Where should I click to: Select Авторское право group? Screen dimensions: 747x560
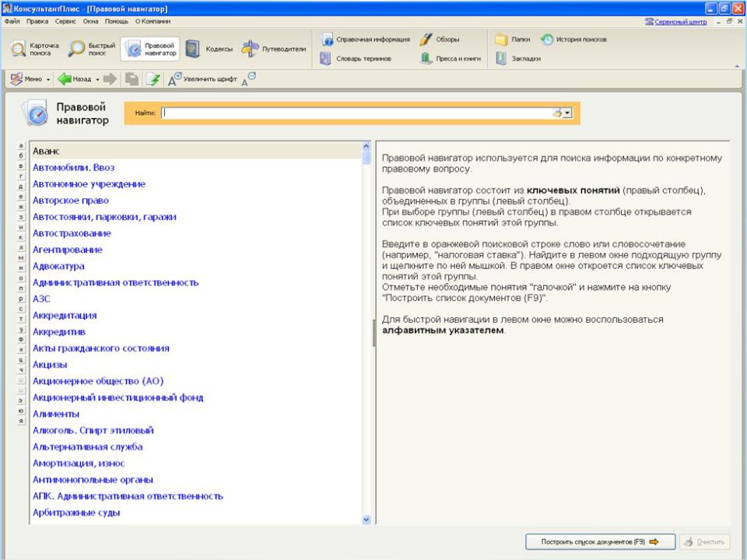tap(71, 201)
